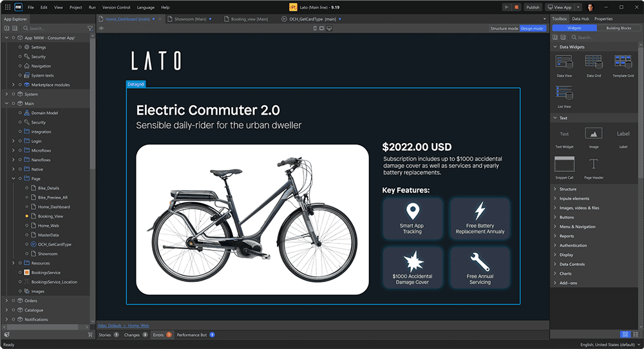
Task: Enable Design mode toggle
Action: (x=533, y=28)
